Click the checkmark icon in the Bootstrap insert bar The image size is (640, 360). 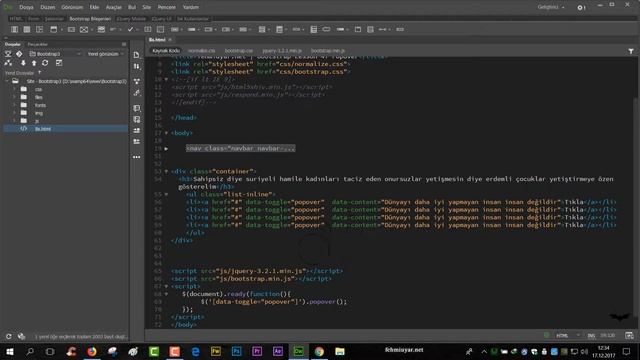point(130,29)
